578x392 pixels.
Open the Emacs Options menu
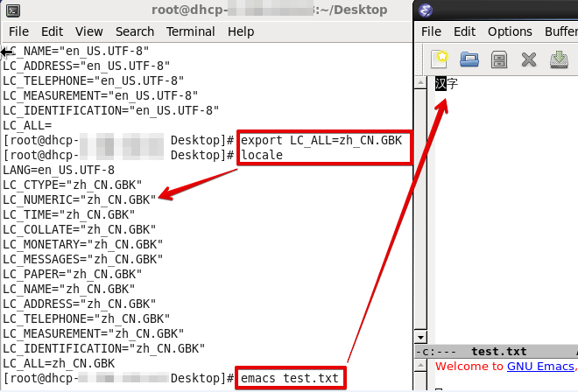click(x=510, y=31)
